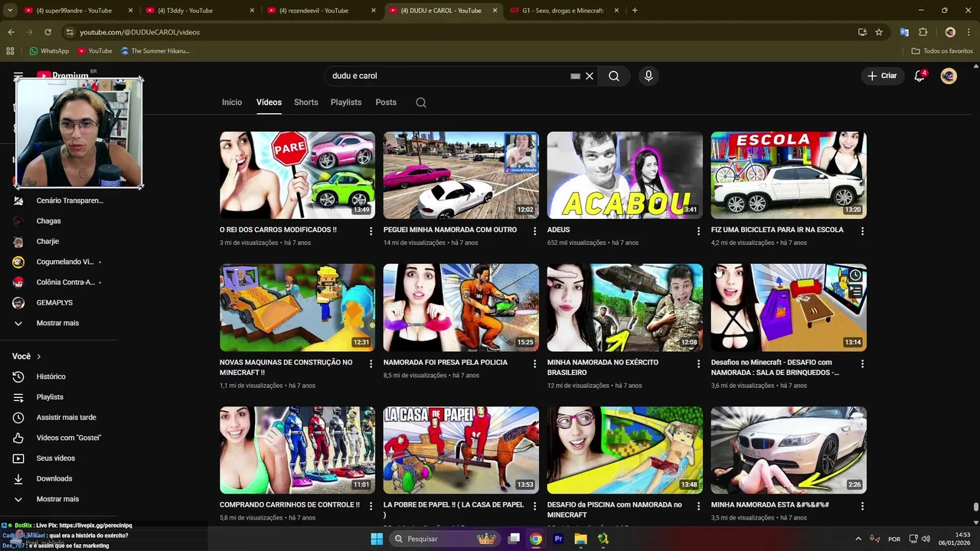Open the Playlists tab
This screenshot has width=980, height=551.
(x=346, y=103)
